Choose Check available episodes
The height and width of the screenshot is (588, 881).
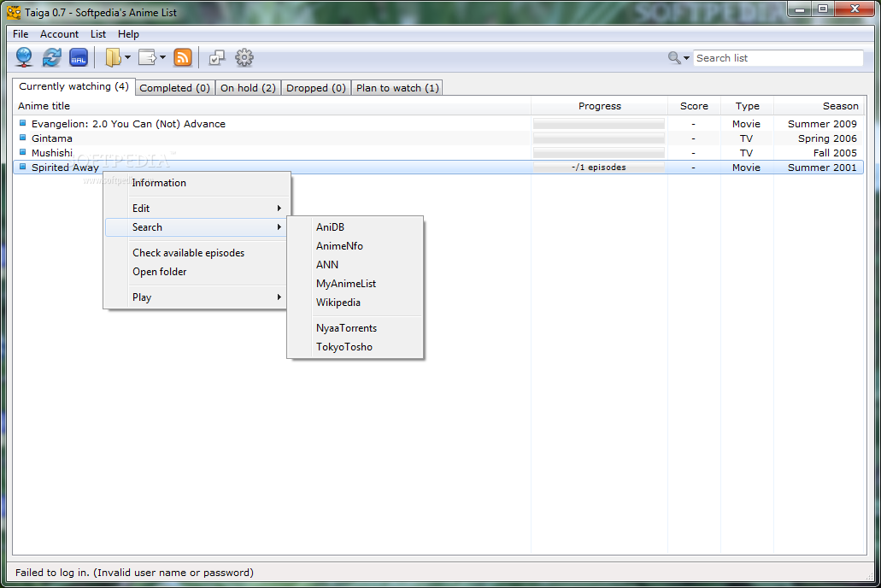(197, 253)
